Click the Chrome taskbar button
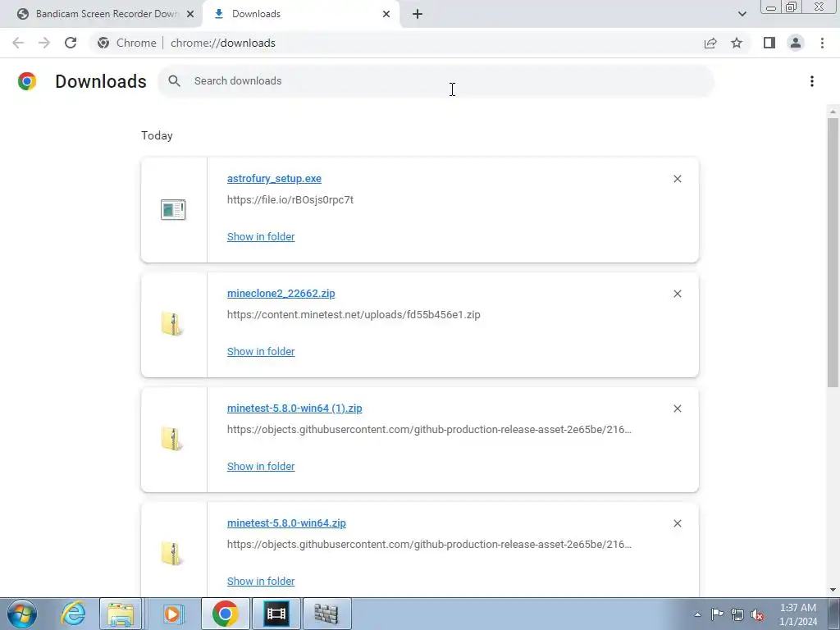The image size is (840, 630). point(225,614)
